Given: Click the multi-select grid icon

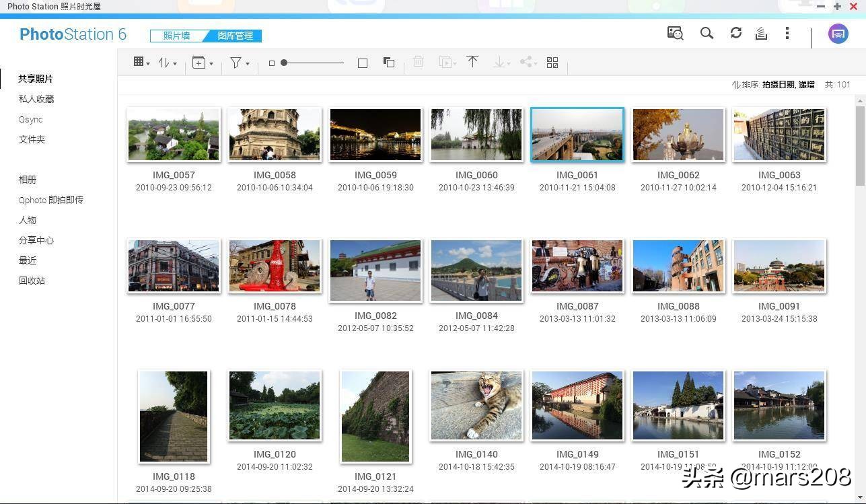Looking at the screenshot, I should 552,63.
